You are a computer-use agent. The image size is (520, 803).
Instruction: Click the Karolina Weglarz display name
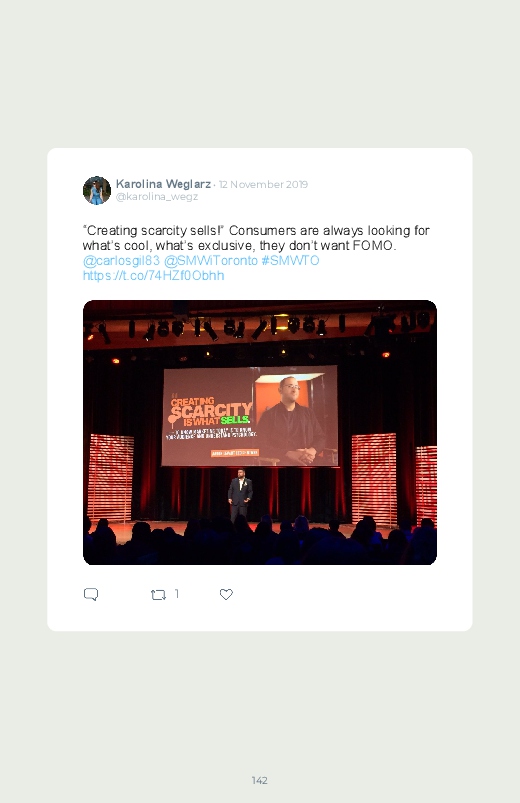[163, 184]
